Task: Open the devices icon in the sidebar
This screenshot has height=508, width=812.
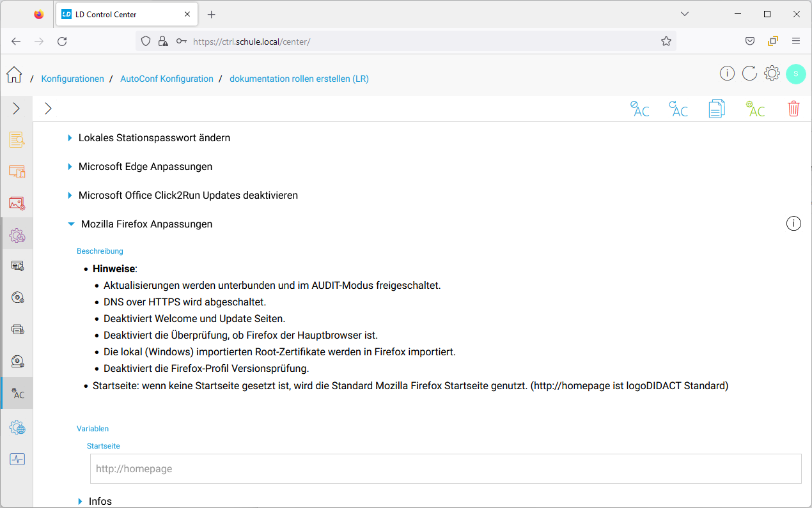Action: click(17, 171)
